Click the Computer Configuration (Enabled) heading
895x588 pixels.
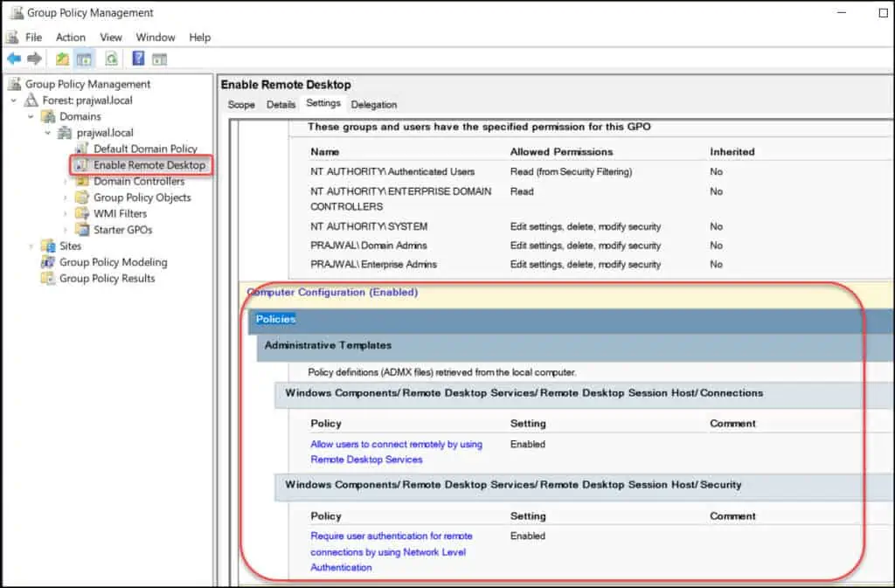pyautogui.click(x=332, y=292)
